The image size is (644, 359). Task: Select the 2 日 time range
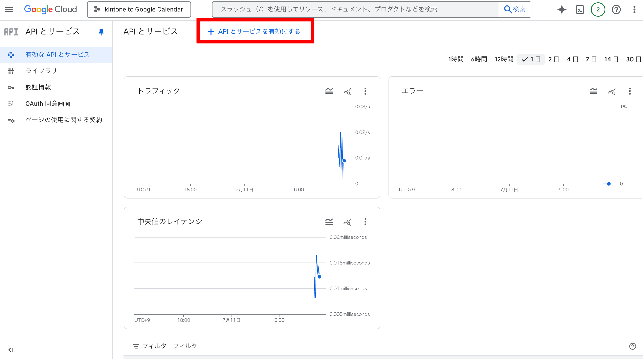[x=553, y=60]
